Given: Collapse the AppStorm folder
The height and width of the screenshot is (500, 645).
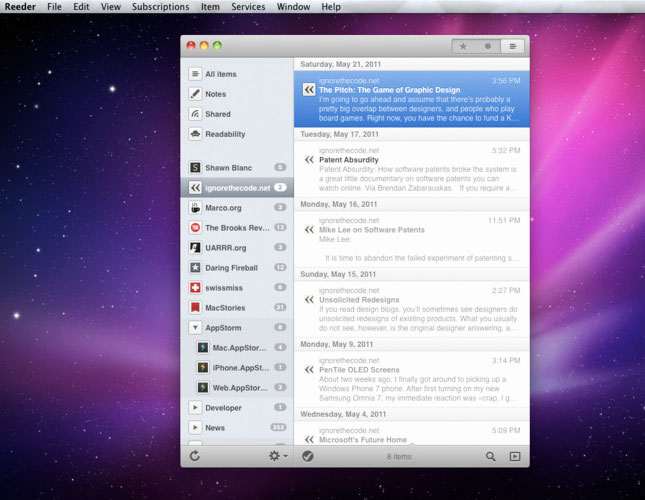Looking at the screenshot, I should click(195, 328).
